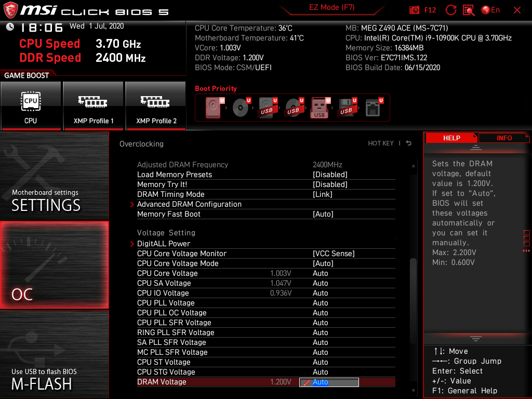Open the CPU status panel in GAME BOOST bar
This screenshot has height=399, width=532.
pyautogui.click(x=31, y=105)
